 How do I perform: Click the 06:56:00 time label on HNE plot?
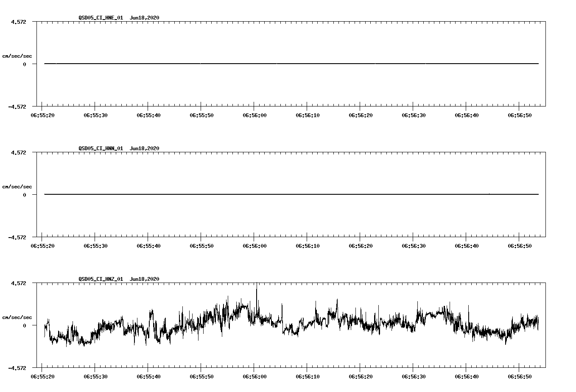pyautogui.click(x=254, y=115)
